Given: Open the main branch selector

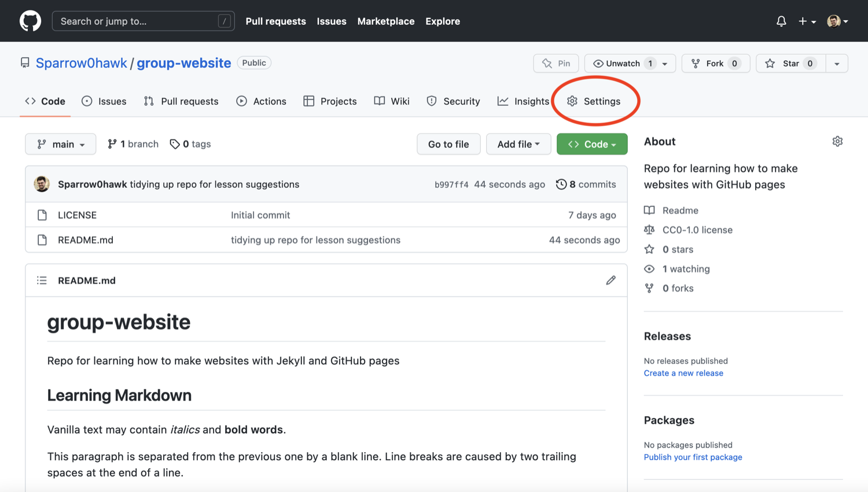Looking at the screenshot, I should click(x=61, y=144).
